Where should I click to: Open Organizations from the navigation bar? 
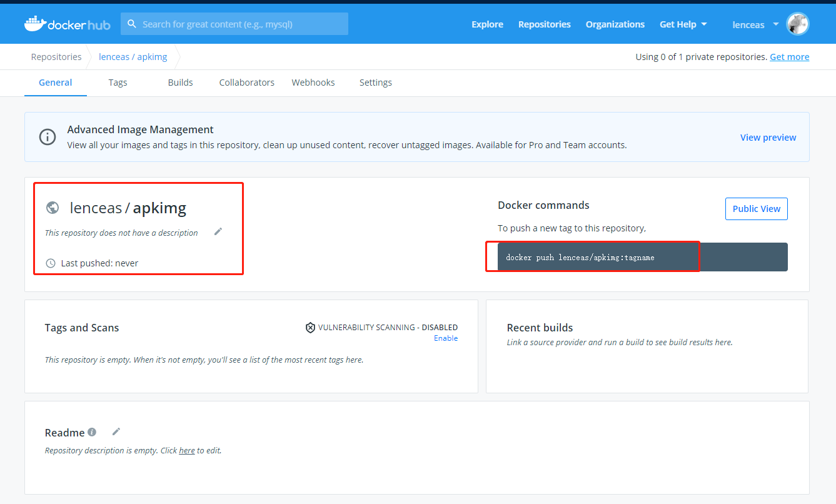615,24
